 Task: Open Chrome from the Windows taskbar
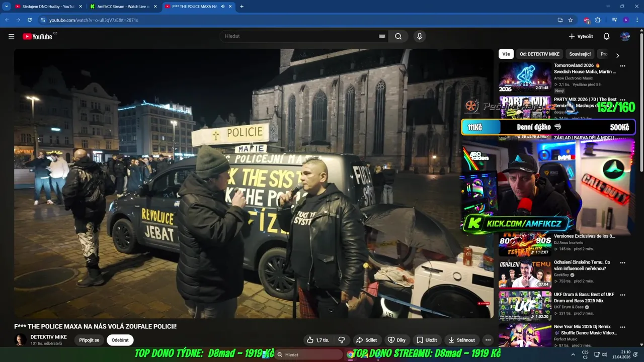pos(350,354)
